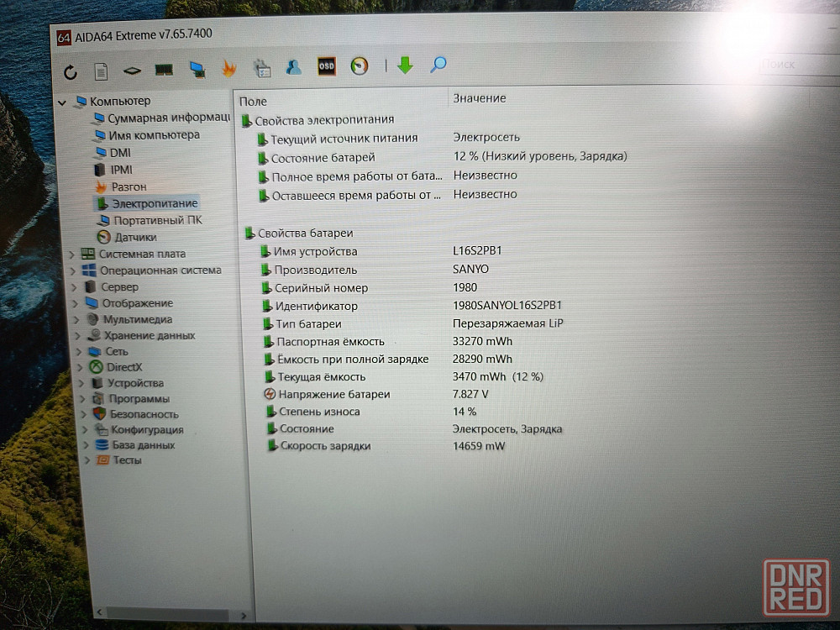This screenshot has height=630, width=840.
Task: Expand the Хранение данных node
Action: click(78, 336)
